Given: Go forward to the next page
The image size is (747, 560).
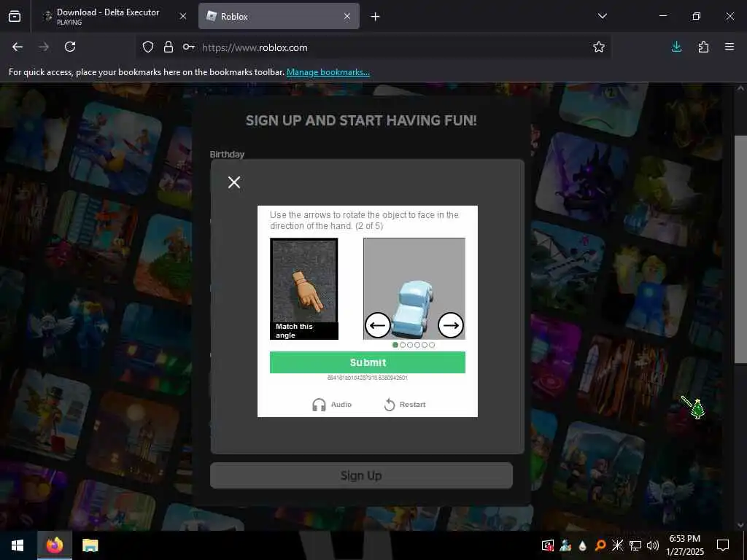Looking at the screenshot, I should pos(44,47).
